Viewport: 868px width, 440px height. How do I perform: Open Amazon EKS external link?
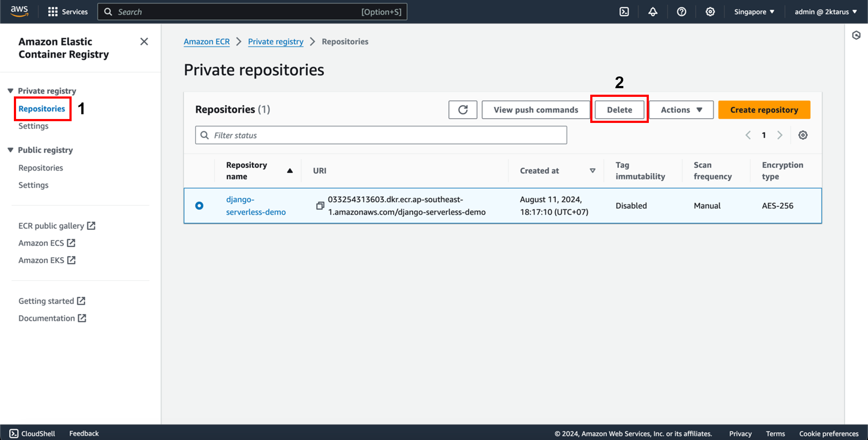tap(47, 260)
